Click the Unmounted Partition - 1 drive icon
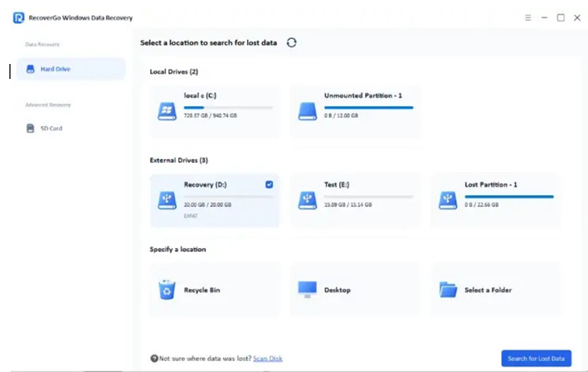588x372 pixels. click(308, 111)
